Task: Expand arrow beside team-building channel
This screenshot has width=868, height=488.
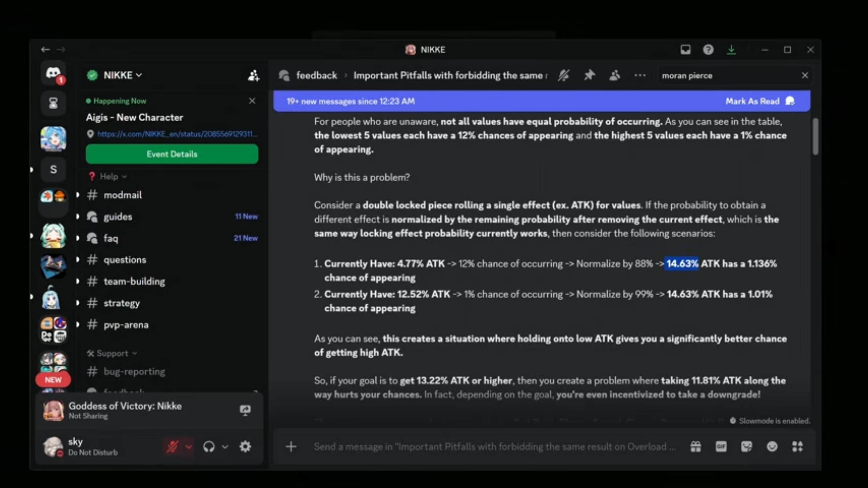Action: (x=78, y=281)
